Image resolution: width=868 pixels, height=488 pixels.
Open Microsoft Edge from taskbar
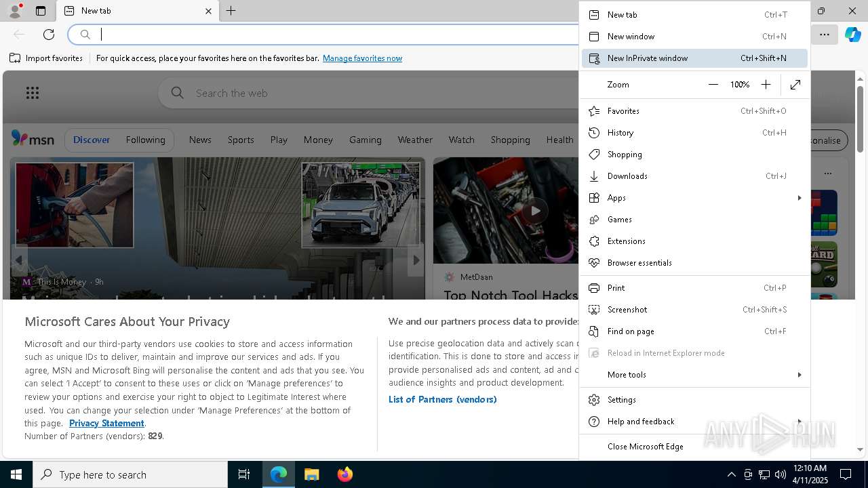point(279,474)
